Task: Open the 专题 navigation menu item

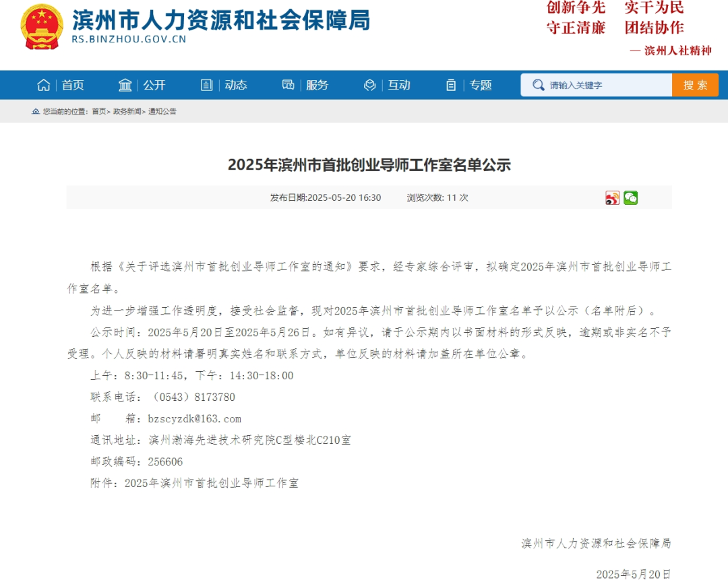Action: click(481, 85)
